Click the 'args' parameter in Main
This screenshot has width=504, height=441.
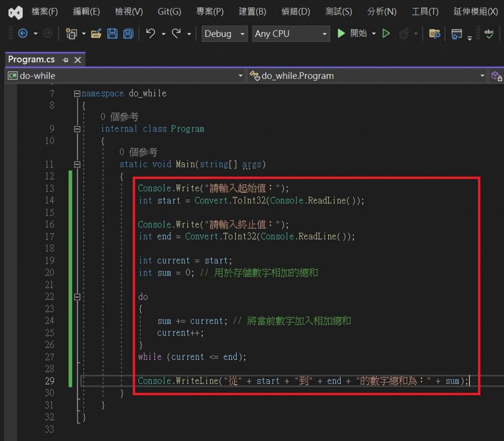coord(252,164)
